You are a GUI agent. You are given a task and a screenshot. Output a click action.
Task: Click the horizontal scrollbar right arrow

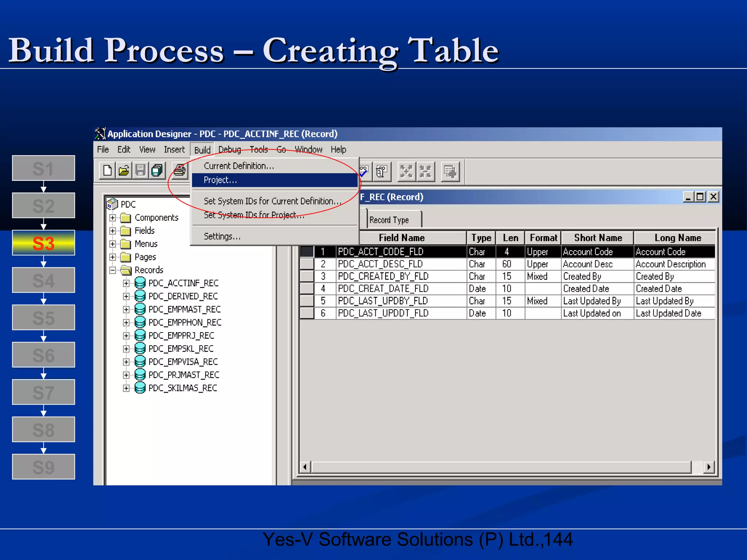[708, 467]
